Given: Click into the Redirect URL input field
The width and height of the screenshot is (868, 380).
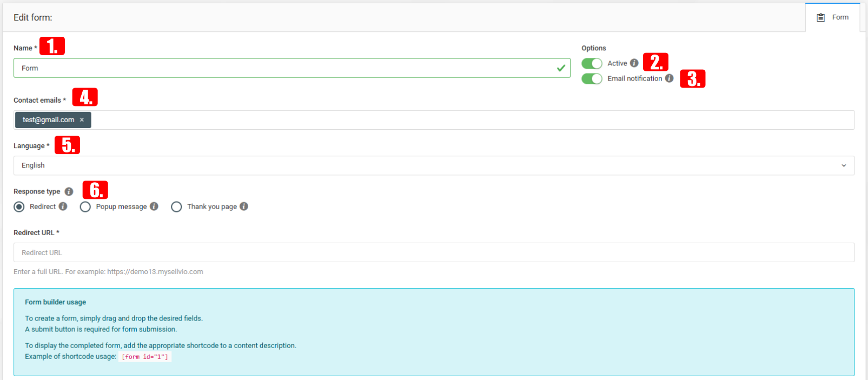Looking at the screenshot, I should pyautogui.click(x=434, y=252).
